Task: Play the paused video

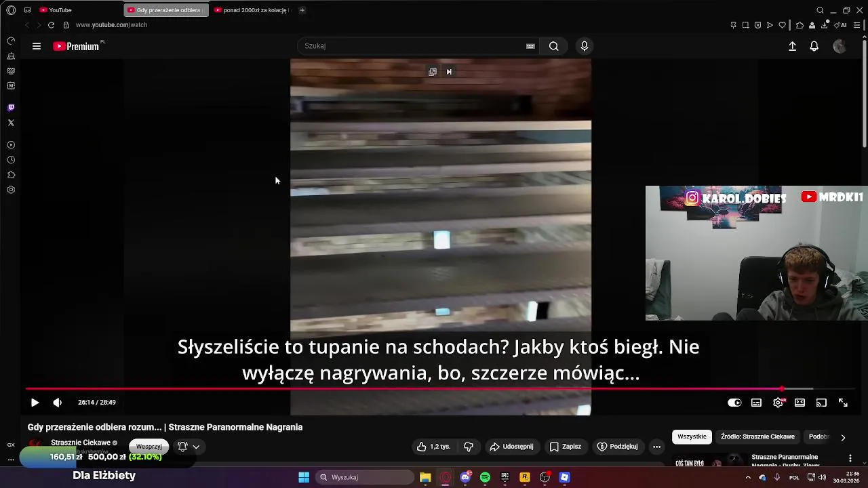Action: pos(35,403)
